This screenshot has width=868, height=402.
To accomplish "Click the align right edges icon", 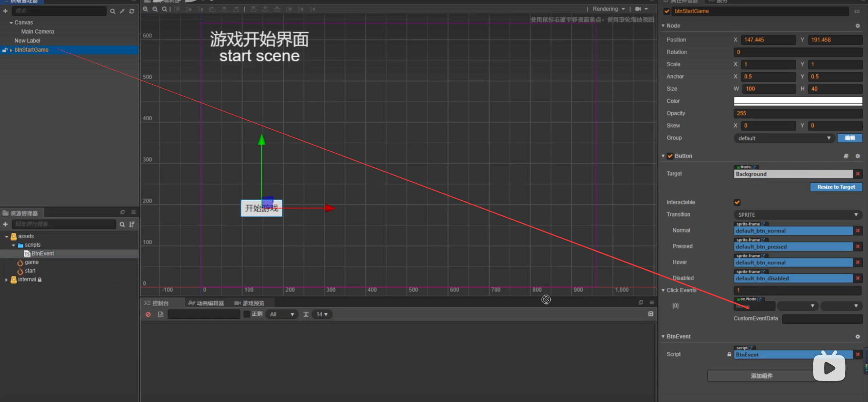I will [236, 9].
